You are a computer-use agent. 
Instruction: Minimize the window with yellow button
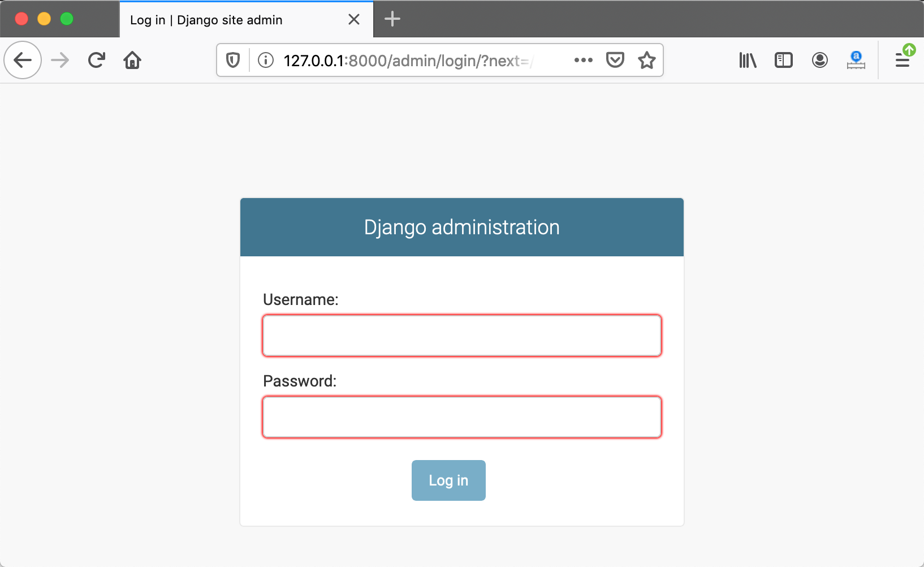[44, 19]
